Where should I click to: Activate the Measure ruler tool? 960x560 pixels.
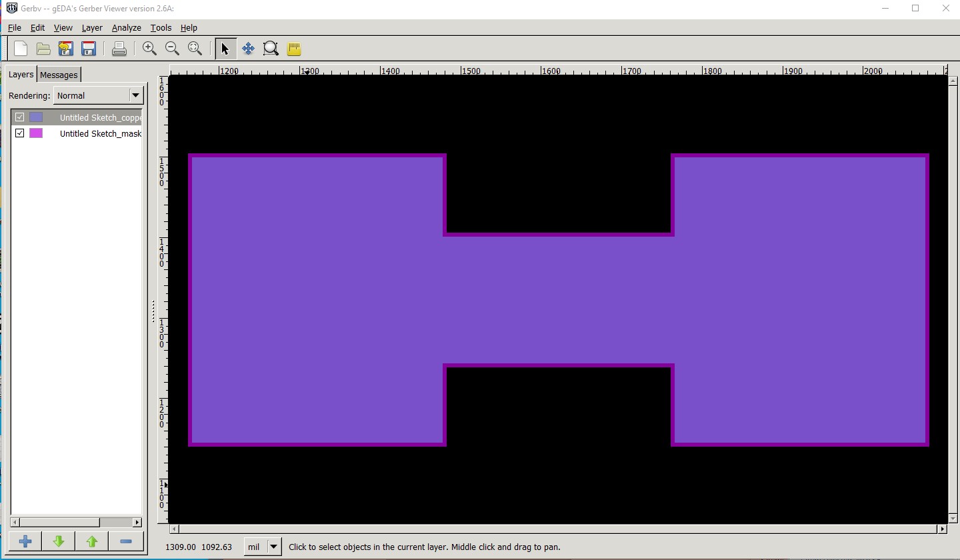[294, 49]
